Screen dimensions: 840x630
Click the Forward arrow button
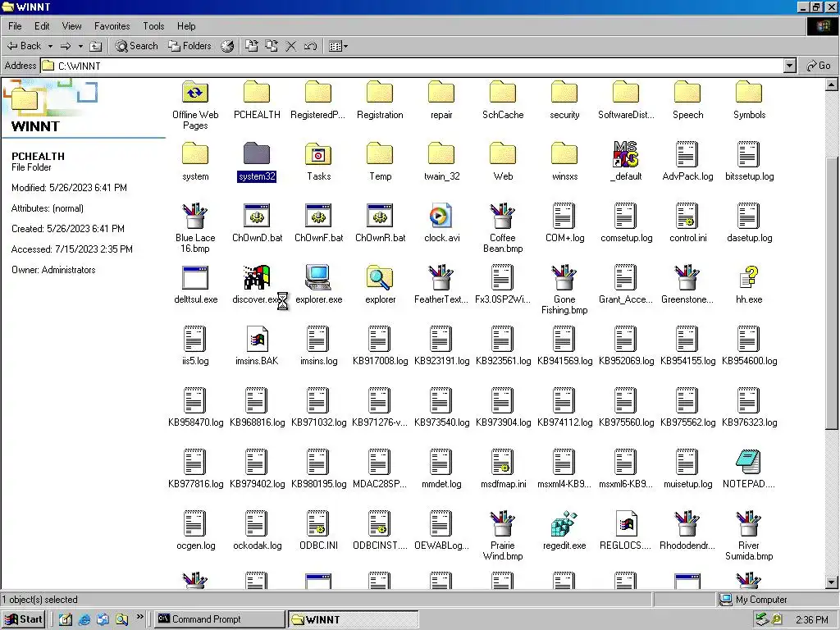coord(66,46)
